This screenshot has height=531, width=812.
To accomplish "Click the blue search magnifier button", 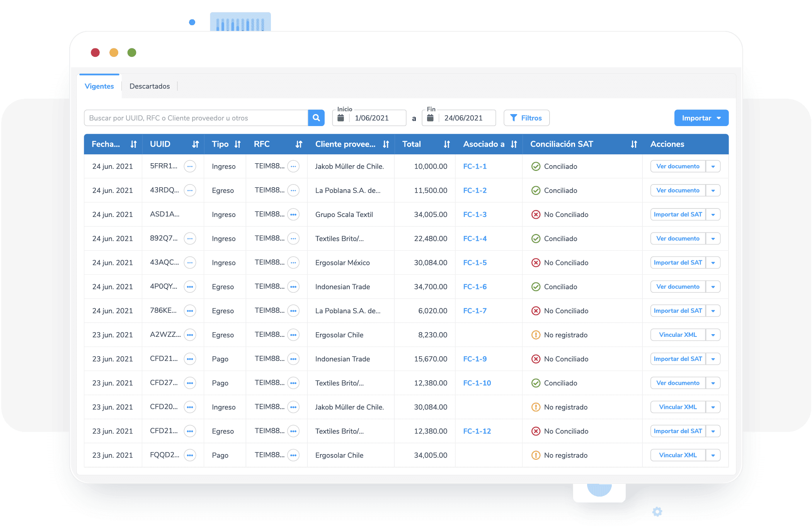I will [x=316, y=118].
